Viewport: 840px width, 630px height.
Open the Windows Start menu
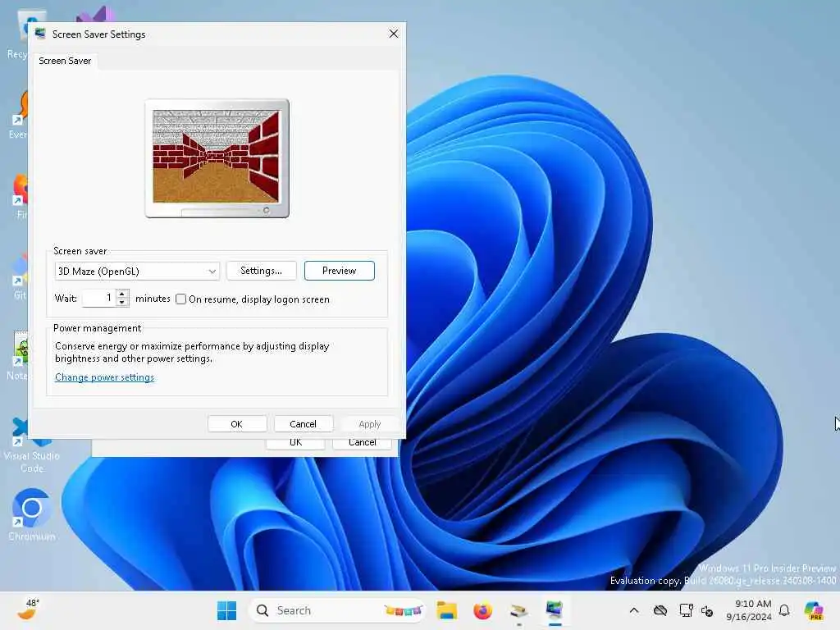coord(226,610)
